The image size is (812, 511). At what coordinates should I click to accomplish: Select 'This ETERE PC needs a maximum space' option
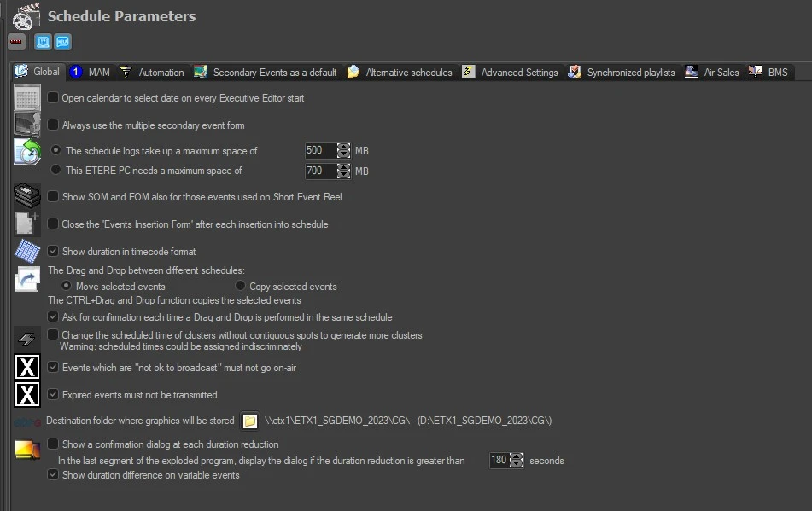click(x=56, y=171)
